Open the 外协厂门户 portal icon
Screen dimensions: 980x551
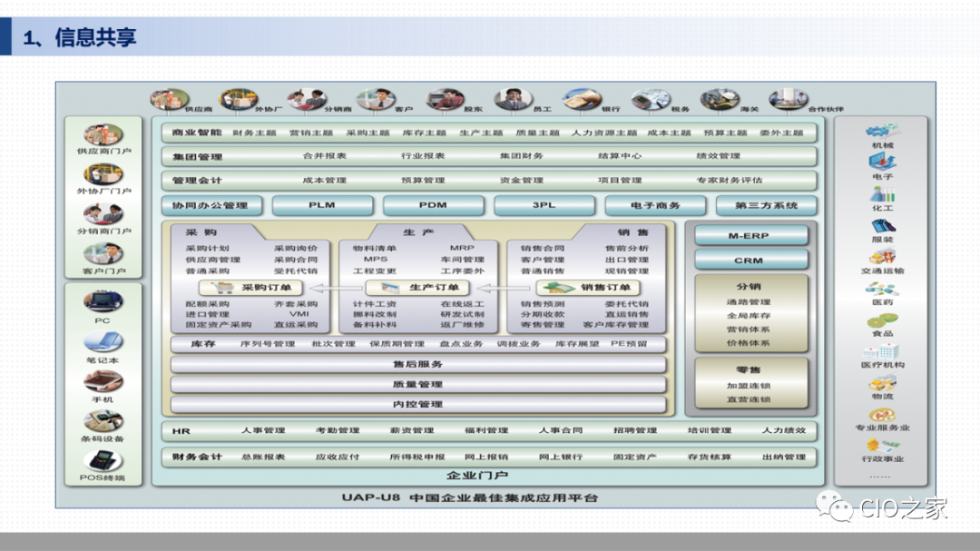[103, 174]
